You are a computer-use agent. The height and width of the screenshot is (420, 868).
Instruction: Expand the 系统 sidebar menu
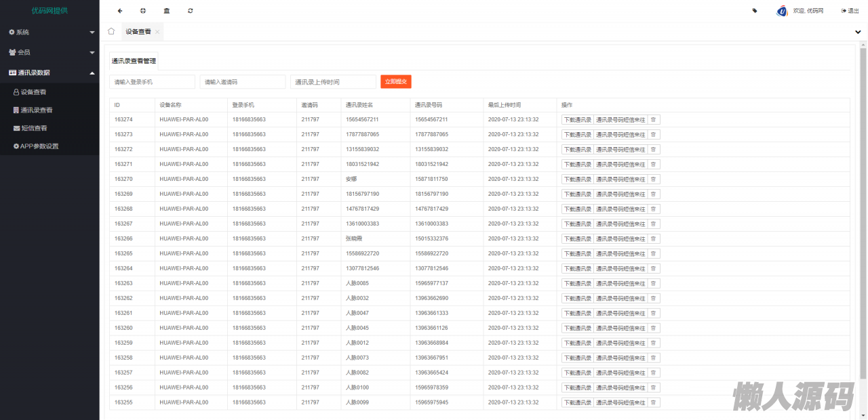[x=50, y=32]
